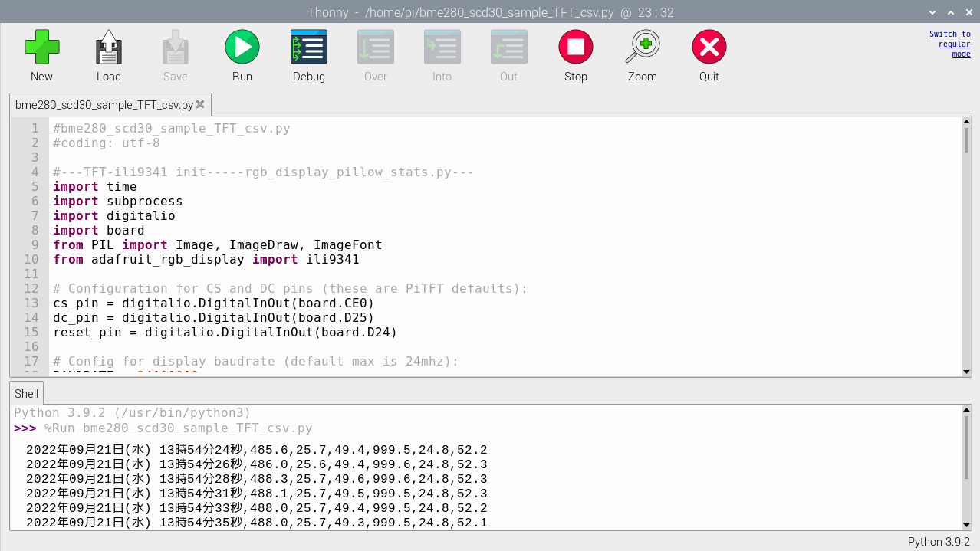
Task: Step Into the function call
Action: 442,47
